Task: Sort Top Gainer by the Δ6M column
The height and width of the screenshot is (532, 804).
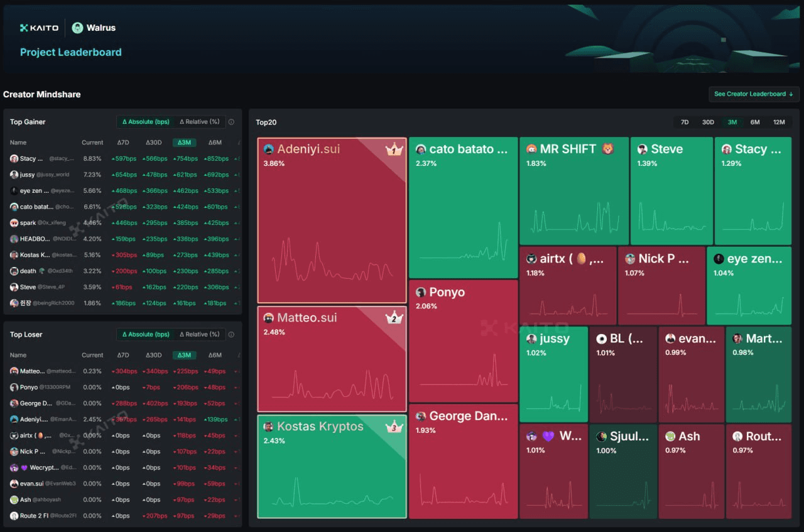Action: coord(215,143)
